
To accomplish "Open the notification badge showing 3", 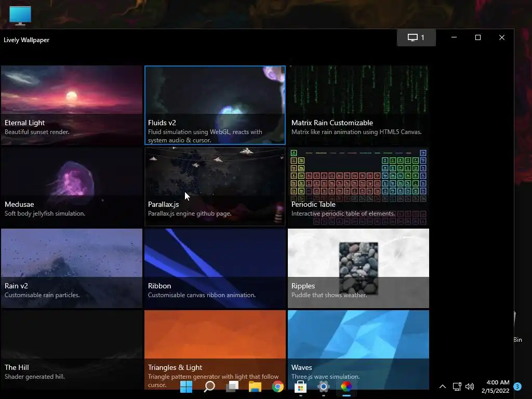I will [517, 387].
